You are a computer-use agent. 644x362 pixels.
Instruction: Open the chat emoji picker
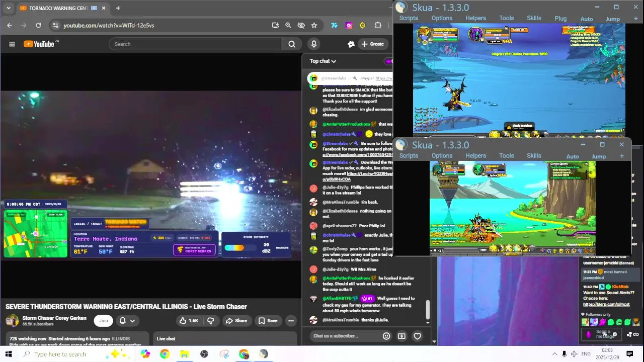[x=386, y=336]
